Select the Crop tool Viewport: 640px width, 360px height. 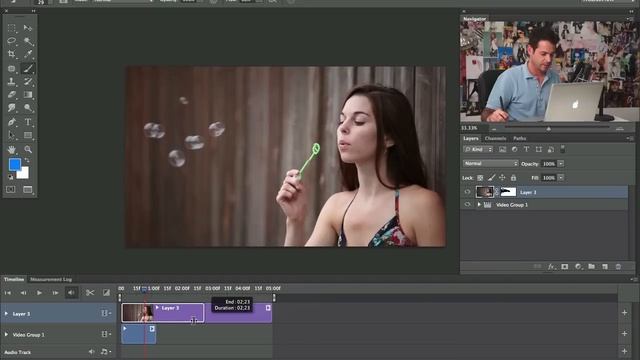coord(11,54)
